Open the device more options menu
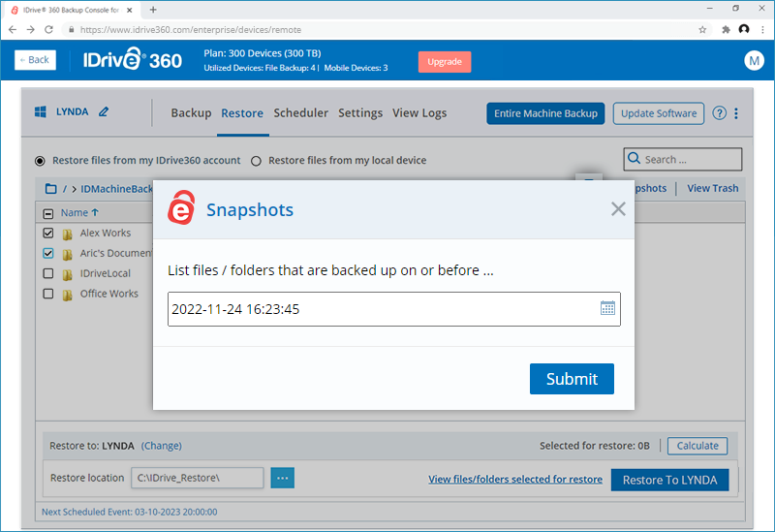 736,113
